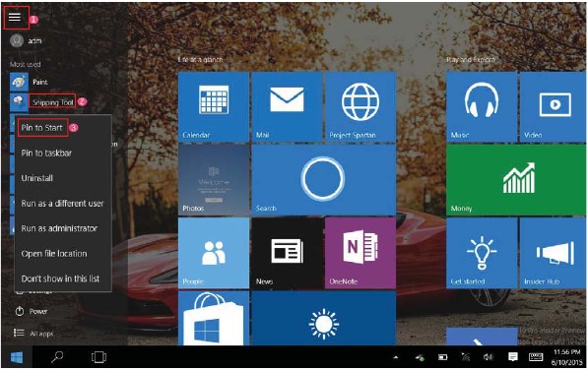The width and height of the screenshot is (588, 370).
Task: Open the Store shopping bag tile
Action: tap(214, 318)
